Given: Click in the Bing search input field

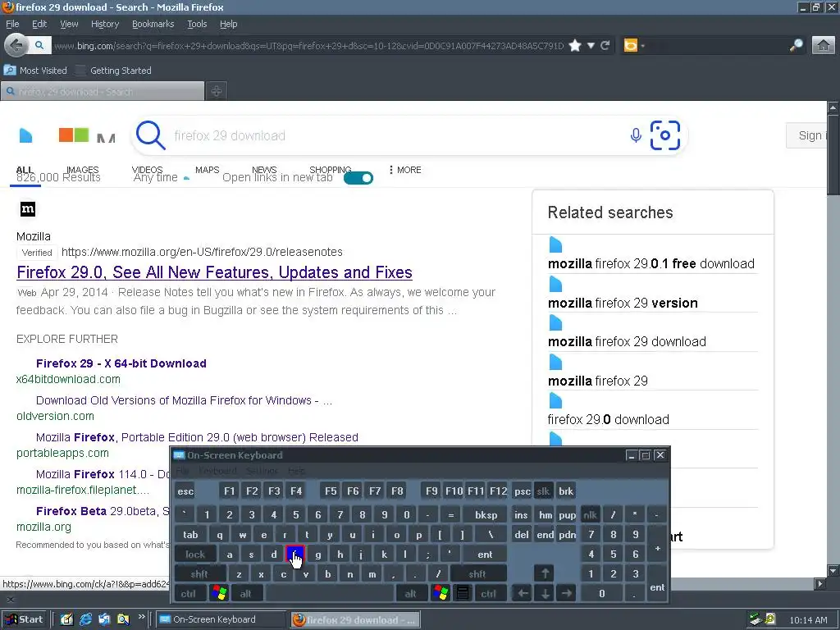Looking at the screenshot, I should point(396,135).
